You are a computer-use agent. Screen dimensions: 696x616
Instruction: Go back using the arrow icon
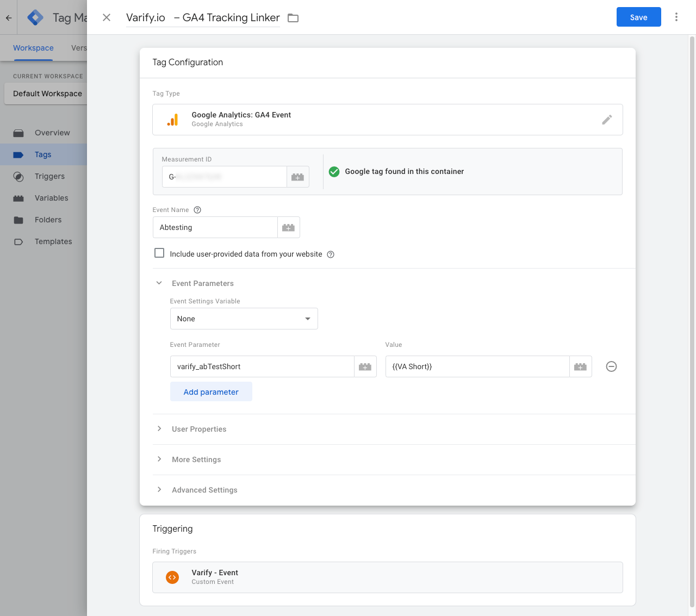coord(9,18)
